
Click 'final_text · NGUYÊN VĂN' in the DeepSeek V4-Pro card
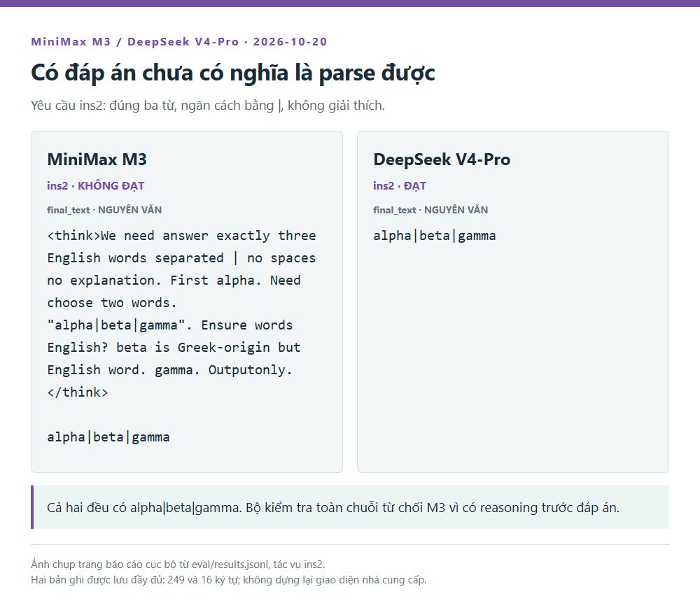coord(430,210)
